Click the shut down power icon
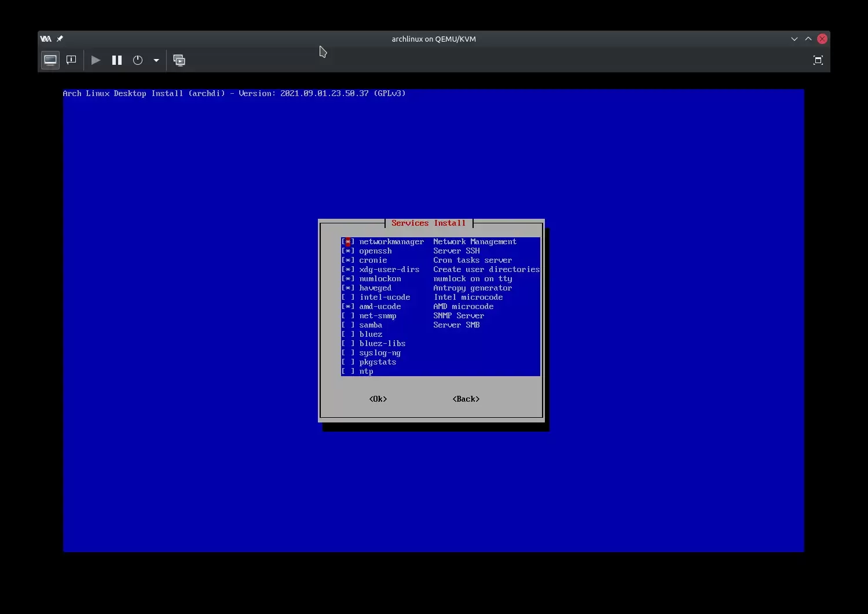Screen dimensions: 868x614 (138, 60)
